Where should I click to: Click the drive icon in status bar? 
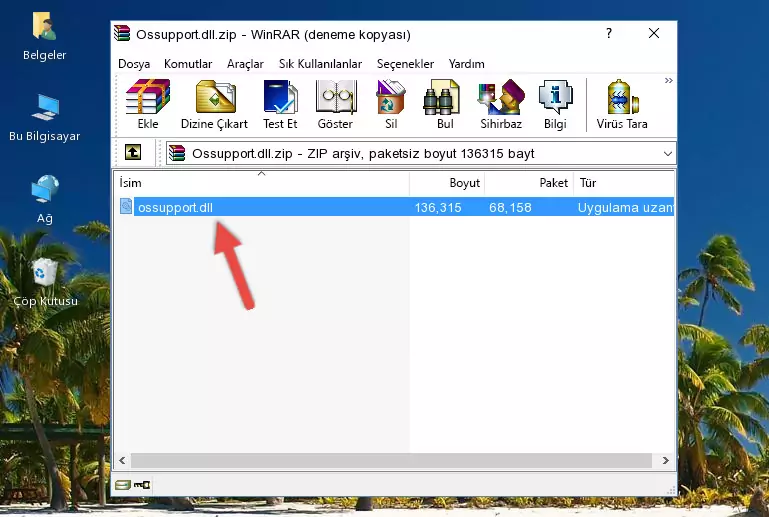click(x=123, y=485)
